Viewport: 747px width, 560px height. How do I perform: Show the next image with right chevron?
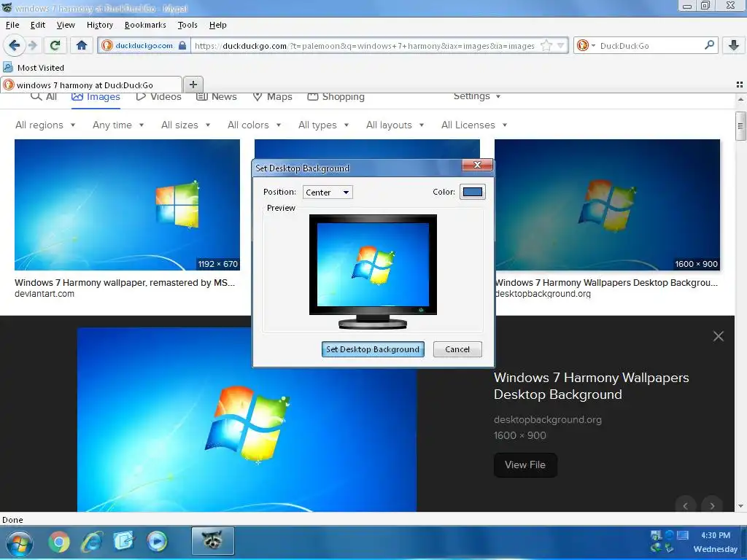(x=712, y=506)
